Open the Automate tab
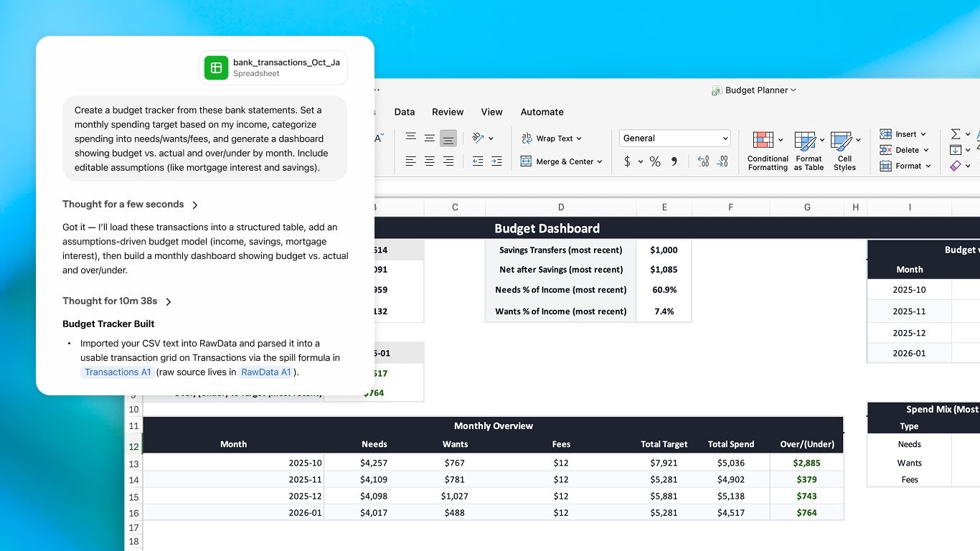The width and height of the screenshot is (980, 551). (542, 112)
